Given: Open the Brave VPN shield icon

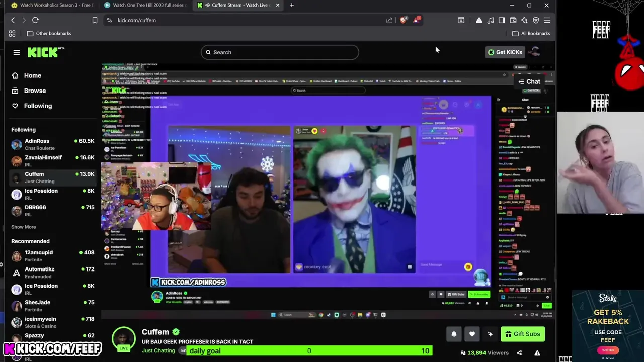Looking at the screenshot, I should coord(536,20).
